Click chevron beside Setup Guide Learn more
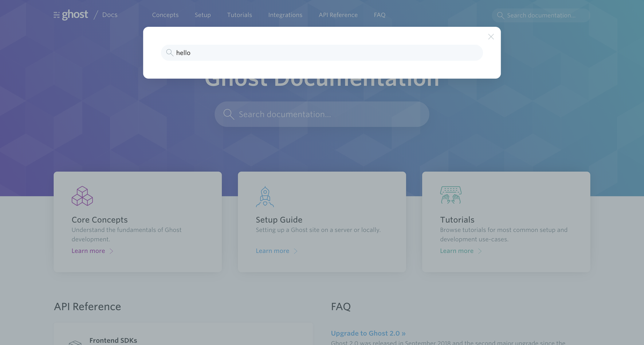The height and width of the screenshot is (345, 644). tap(295, 251)
